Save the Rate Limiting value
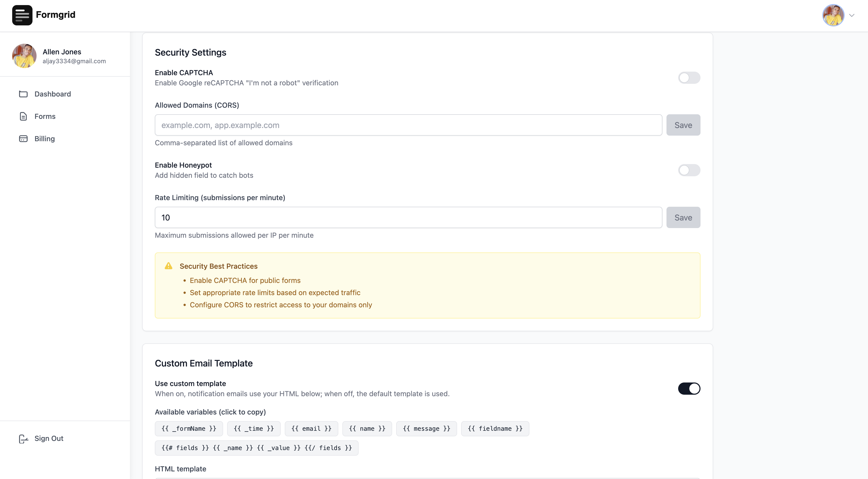Viewport: 868px width, 479px height. (x=683, y=217)
